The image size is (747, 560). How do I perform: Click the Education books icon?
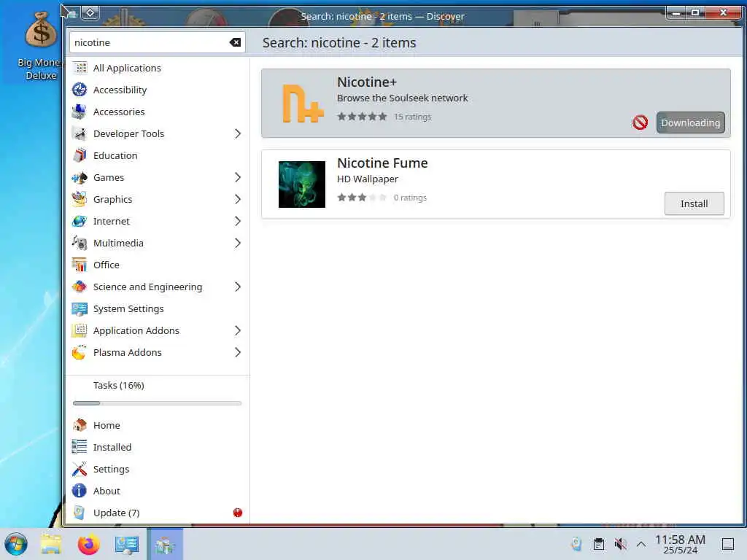(x=80, y=156)
